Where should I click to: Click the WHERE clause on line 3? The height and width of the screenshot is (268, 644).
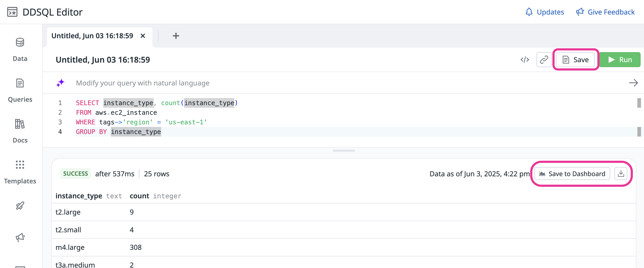(141, 122)
